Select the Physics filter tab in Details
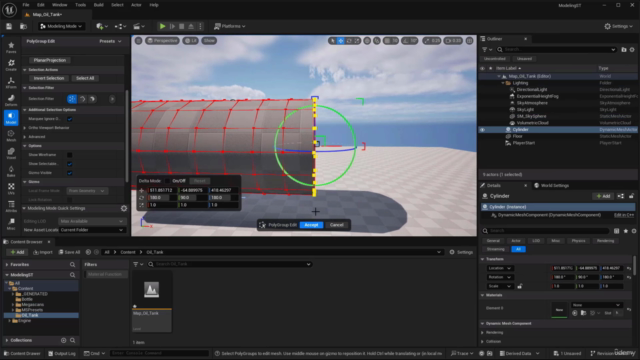Screen dimensions: 640x360 578,241
